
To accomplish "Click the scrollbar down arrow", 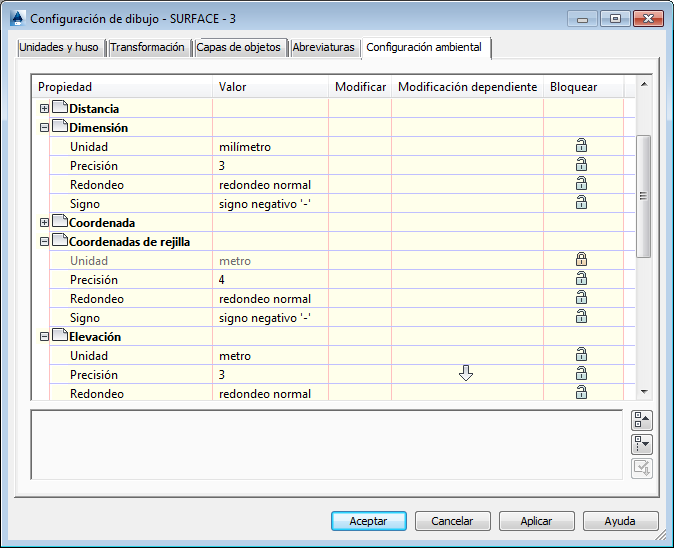I will tap(644, 392).
